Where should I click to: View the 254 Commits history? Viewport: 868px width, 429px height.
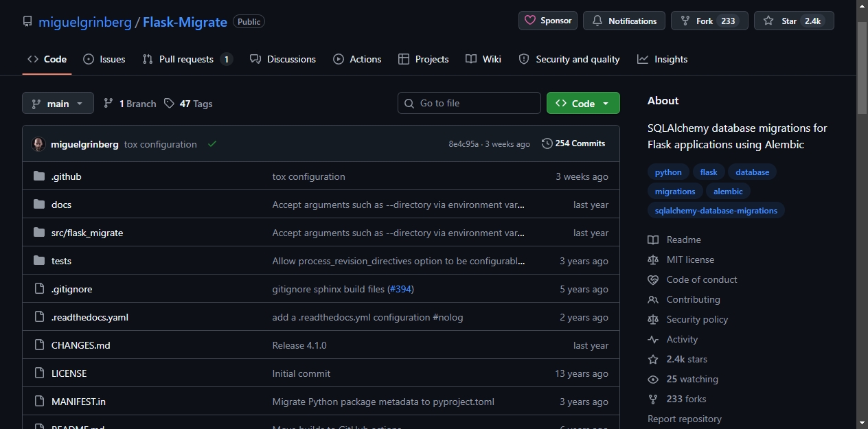point(573,143)
